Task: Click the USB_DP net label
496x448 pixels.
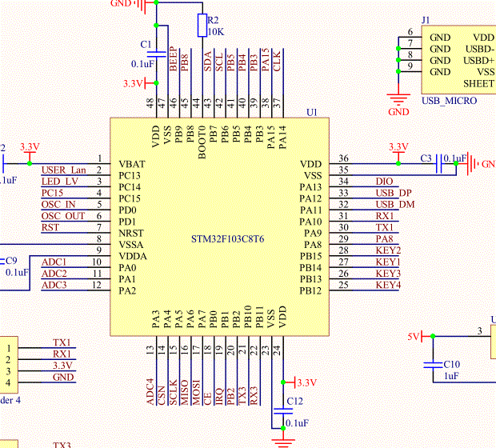Action: click(x=394, y=193)
